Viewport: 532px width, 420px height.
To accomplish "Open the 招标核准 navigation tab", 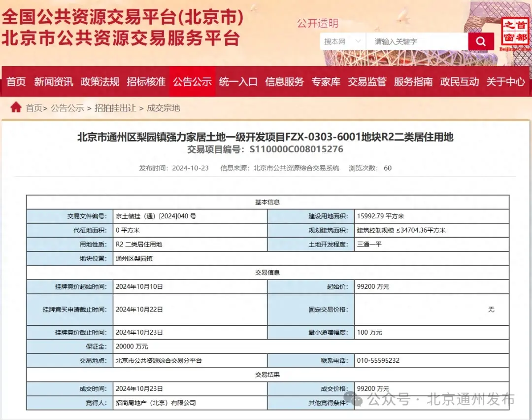I will tap(146, 82).
